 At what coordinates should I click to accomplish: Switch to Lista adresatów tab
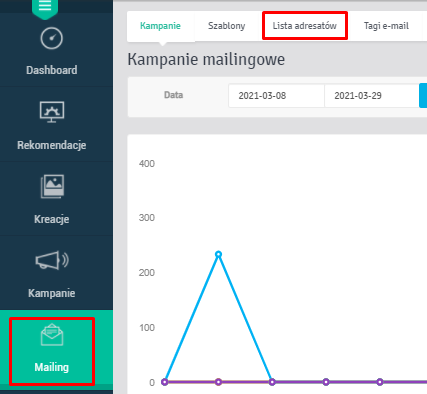305,26
